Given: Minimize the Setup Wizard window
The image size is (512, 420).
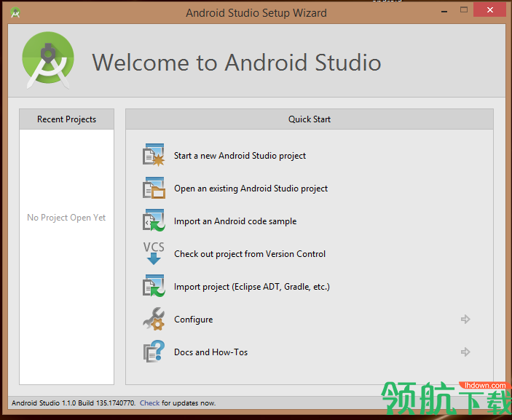Looking at the screenshot, I should pyautogui.click(x=444, y=10).
